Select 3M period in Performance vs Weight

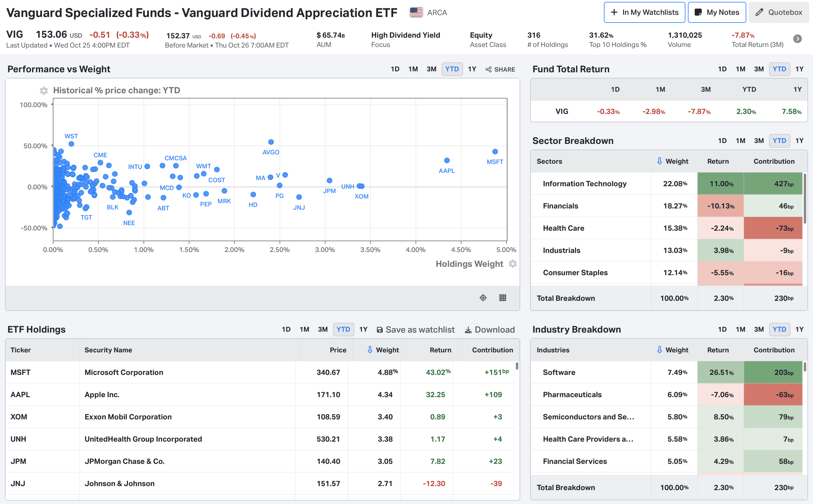coord(431,69)
